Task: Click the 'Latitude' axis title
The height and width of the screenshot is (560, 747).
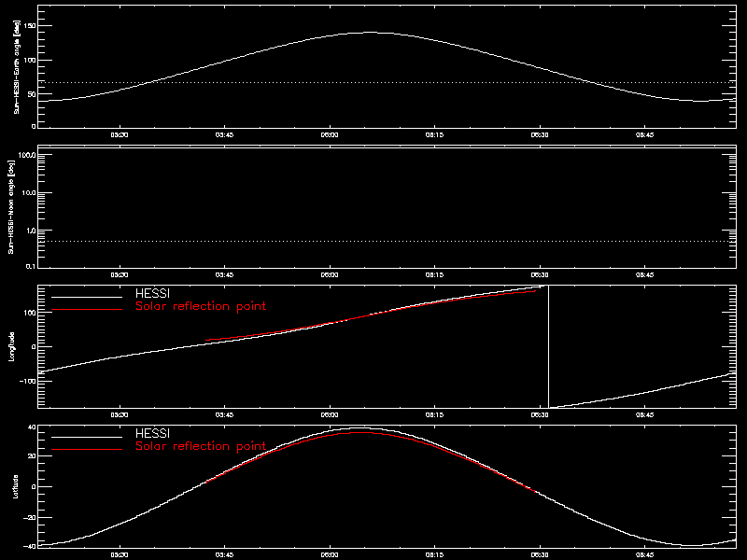Action: 16,486
